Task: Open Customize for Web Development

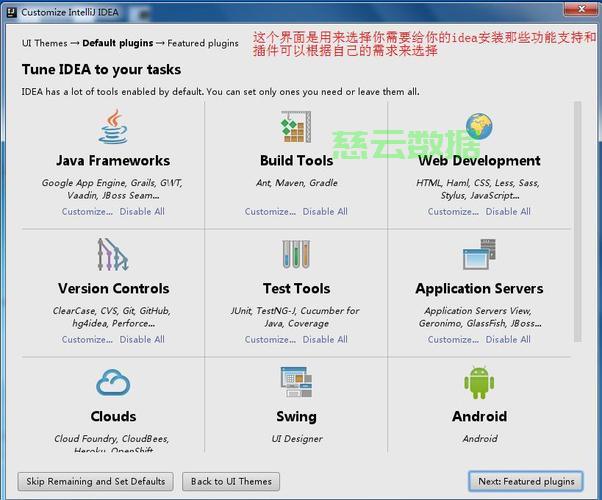Action: [x=453, y=212]
